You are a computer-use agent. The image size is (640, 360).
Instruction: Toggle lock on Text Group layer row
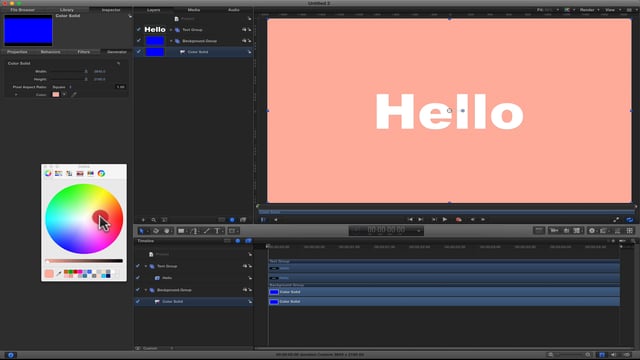coord(249,29)
